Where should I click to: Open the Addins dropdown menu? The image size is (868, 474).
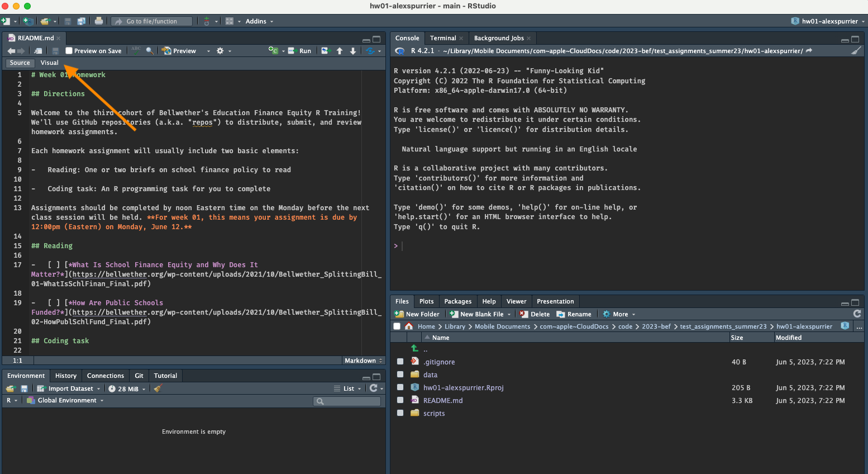pyautogui.click(x=259, y=21)
